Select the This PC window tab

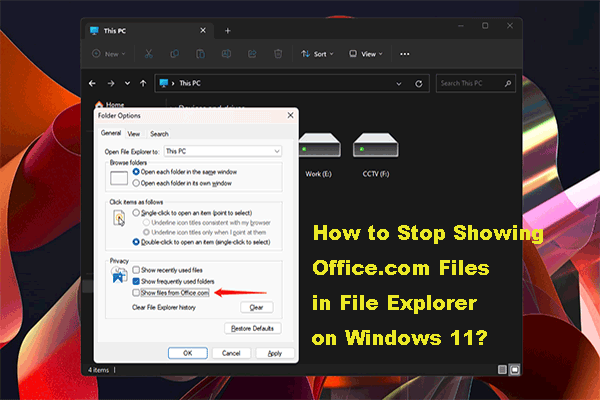[149, 31]
